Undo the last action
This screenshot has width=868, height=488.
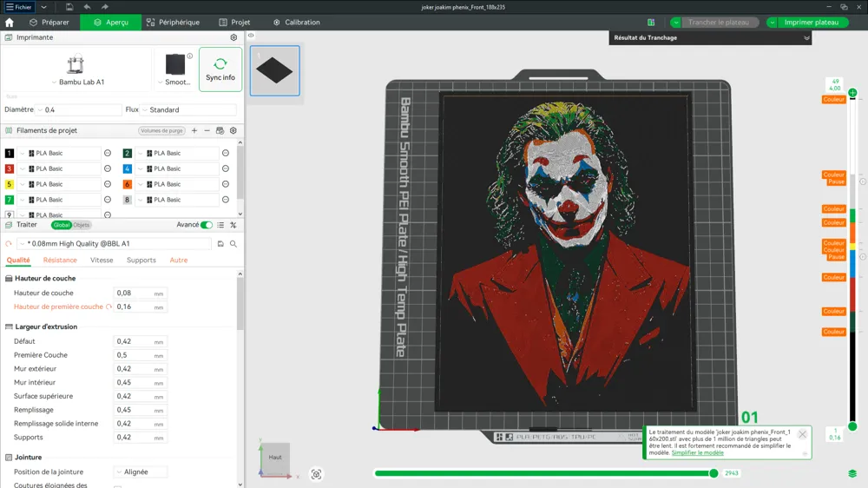(87, 7)
